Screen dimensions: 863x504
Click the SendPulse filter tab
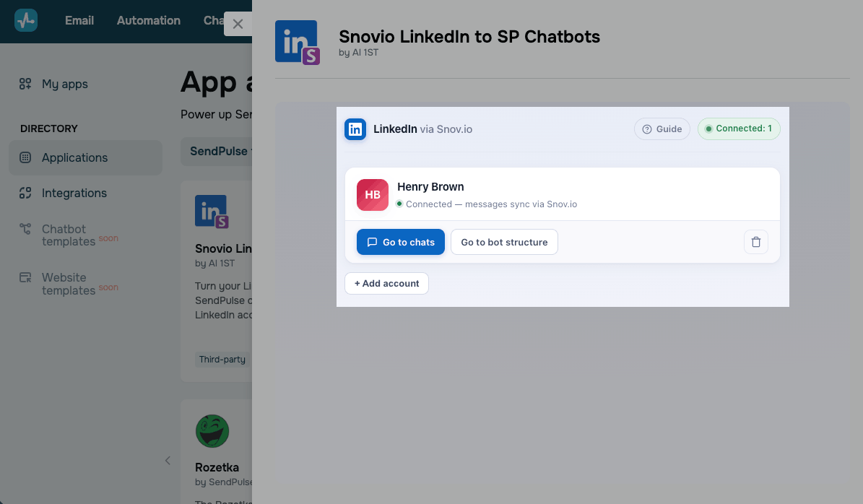click(x=217, y=152)
